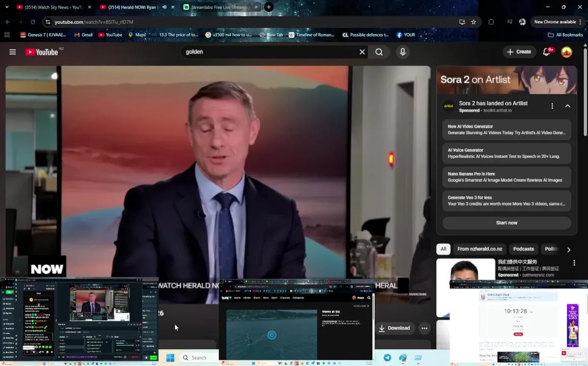Open media controls icon in toolbar
Image resolution: width=588 pixels, height=366 pixels.
point(510,22)
